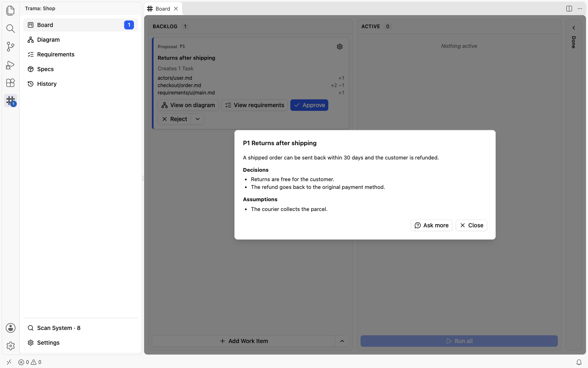Click errors and warnings status indicator

pos(30,362)
